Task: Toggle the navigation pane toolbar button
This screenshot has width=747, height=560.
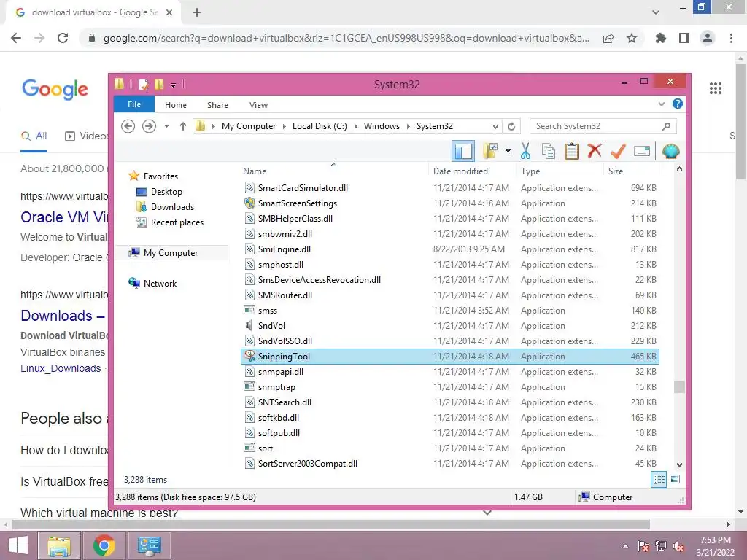Action: pos(463,151)
